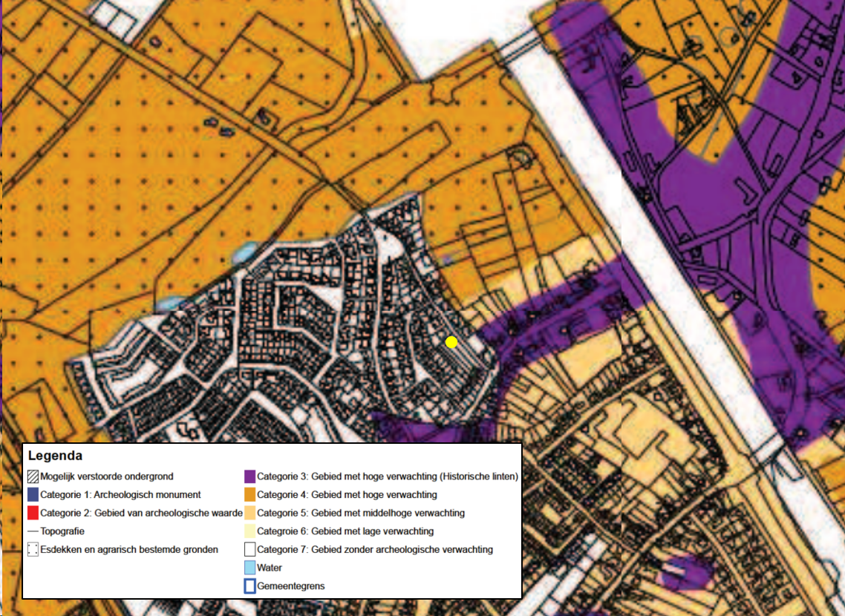This screenshot has width=845, height=616.
Task: Click 'Categorie 7: Gebied zonder archeologische verwachting'
Action: pyautogui.click(x=375, y=550)
